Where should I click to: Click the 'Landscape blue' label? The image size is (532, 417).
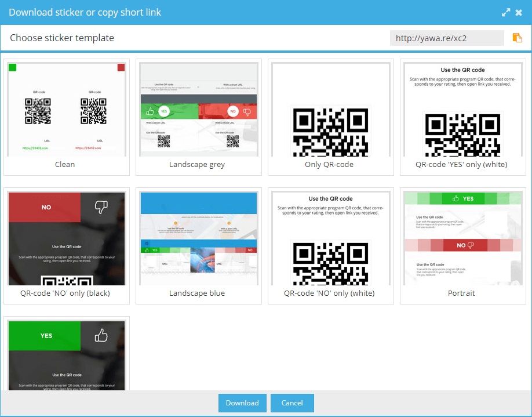click(197, 293)
